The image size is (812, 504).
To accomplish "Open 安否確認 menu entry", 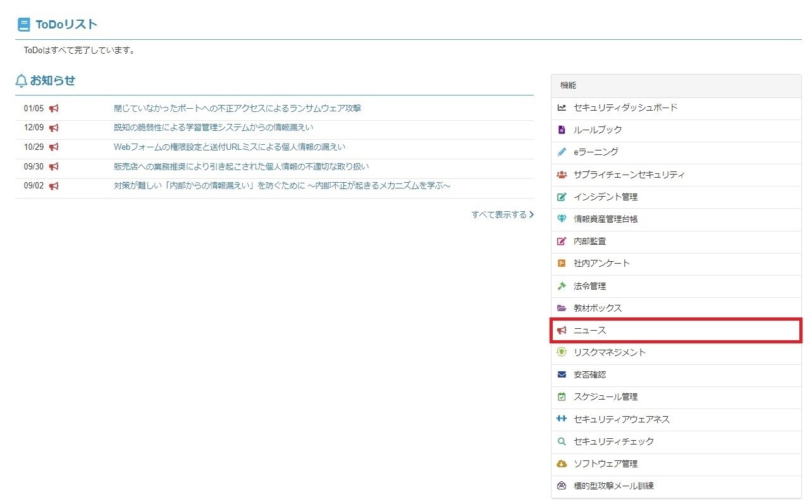I will [x=676, y=374].
